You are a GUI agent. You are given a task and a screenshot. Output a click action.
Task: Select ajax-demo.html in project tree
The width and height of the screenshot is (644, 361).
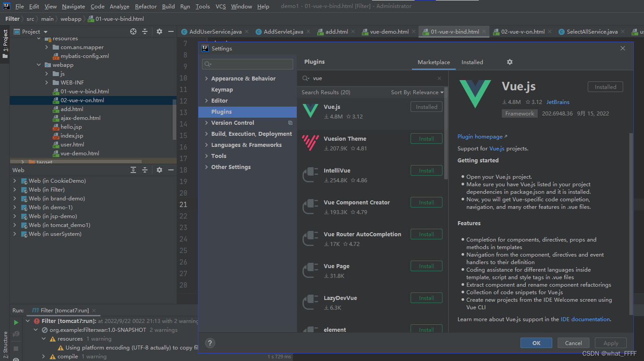click(x=81, y=118)
